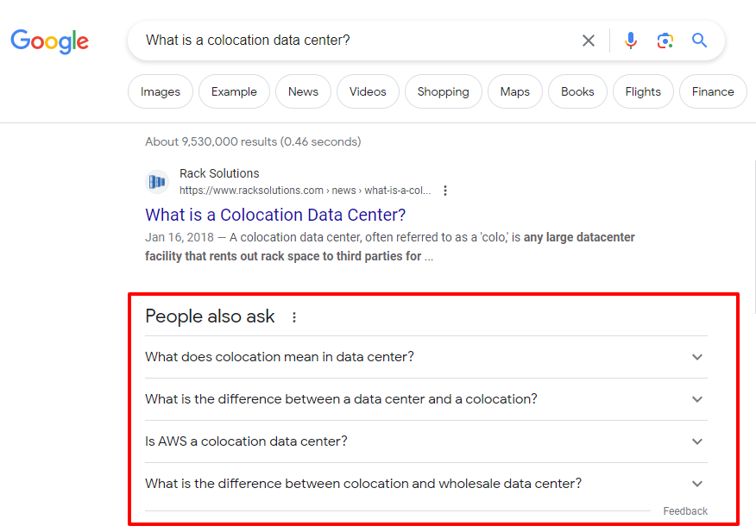Click into the search query text field
The width and height of the screenshot is (756, 532).
click(x=356, y=41)
